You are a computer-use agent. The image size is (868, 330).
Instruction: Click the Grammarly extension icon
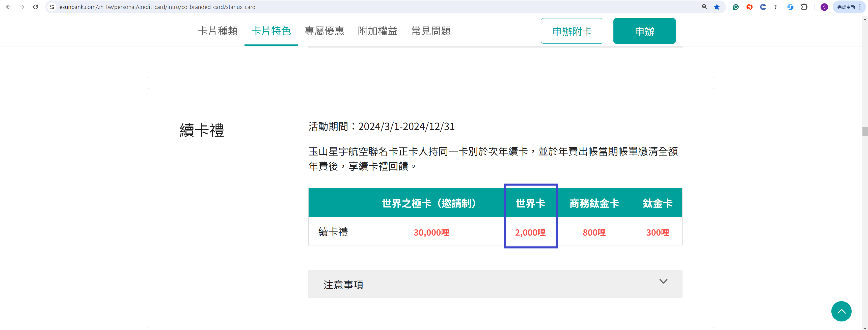pos(736,7)
